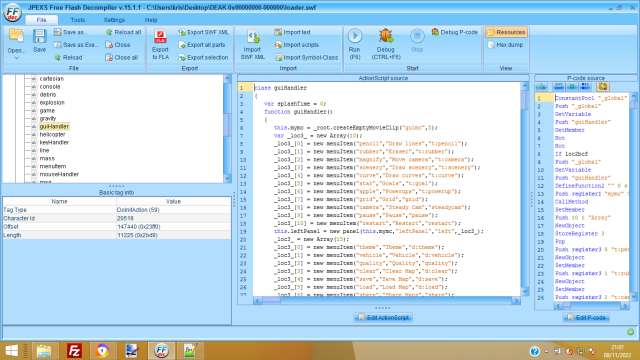640x360 pixels.
Task: Click Export selection
Action: point(203,58)
